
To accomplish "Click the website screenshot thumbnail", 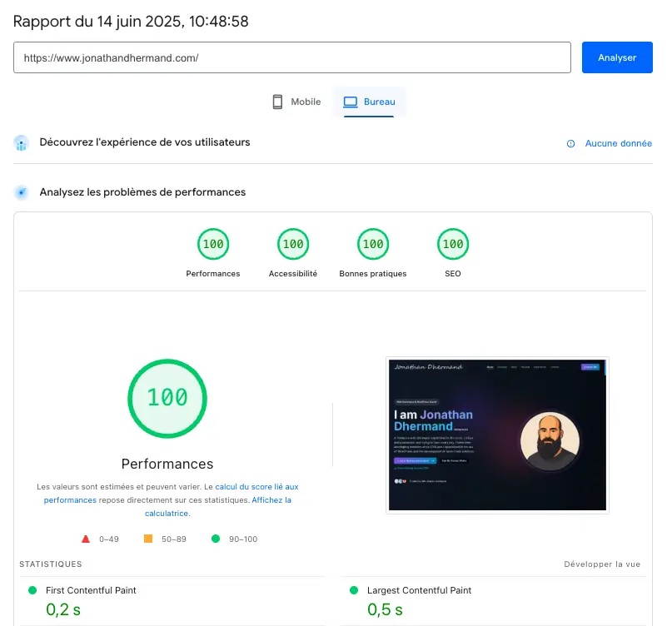I will click(x=497, y=435).
